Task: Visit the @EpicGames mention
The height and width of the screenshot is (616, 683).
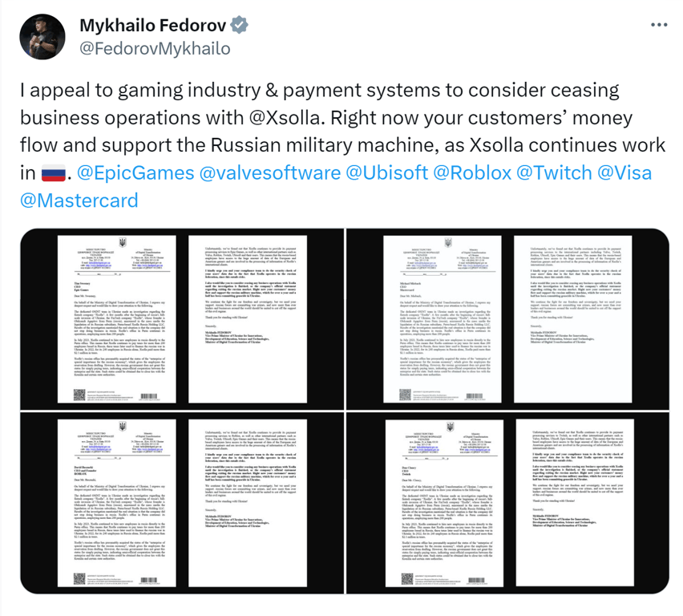Action: pos(136,173)
